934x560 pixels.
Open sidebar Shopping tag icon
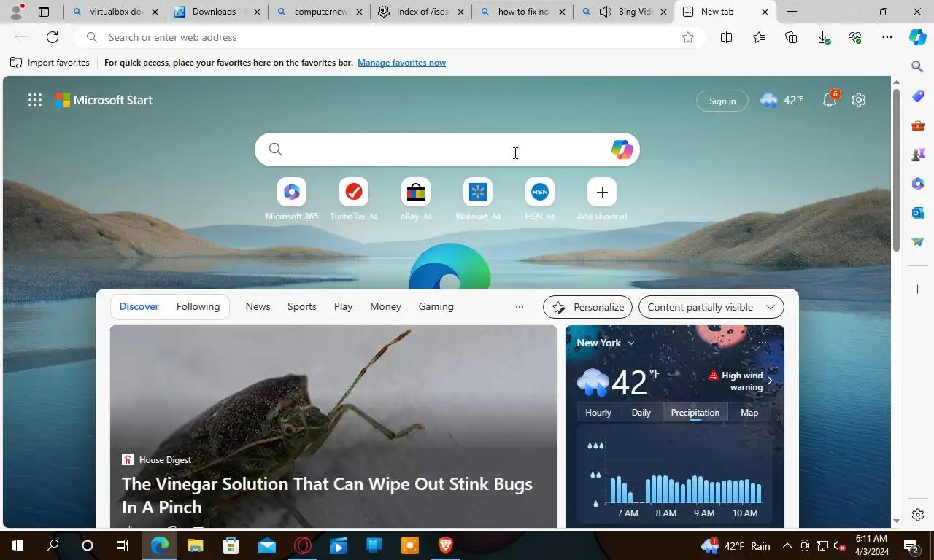[918, 96]
